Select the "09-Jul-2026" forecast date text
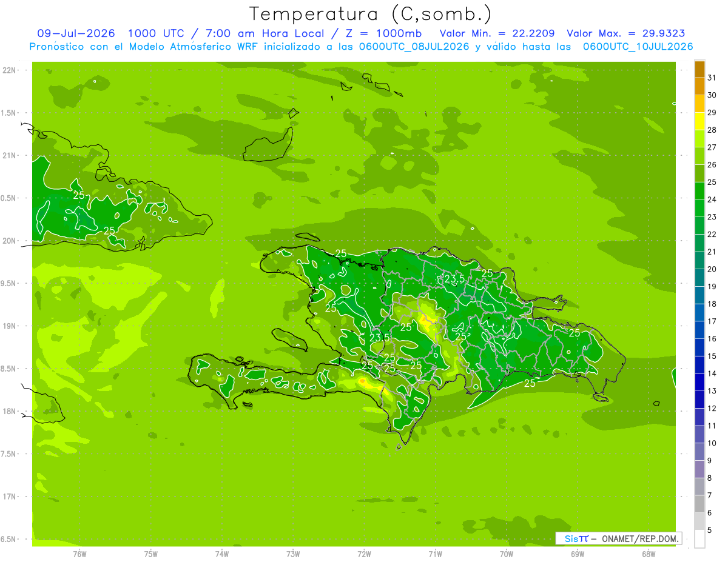Viewport: 728px width, 562px height. (76, 33)
